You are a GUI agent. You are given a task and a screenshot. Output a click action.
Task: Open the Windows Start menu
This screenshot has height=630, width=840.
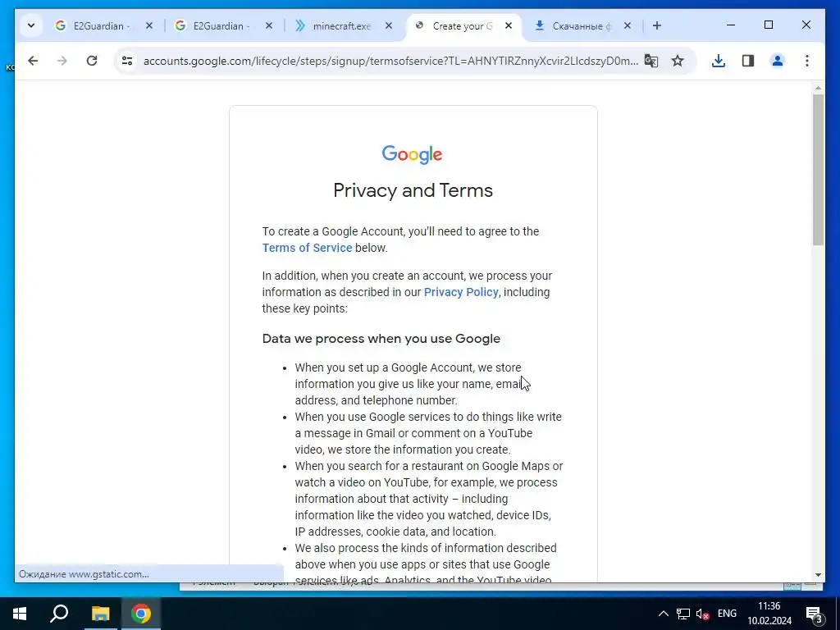[20, 614]
